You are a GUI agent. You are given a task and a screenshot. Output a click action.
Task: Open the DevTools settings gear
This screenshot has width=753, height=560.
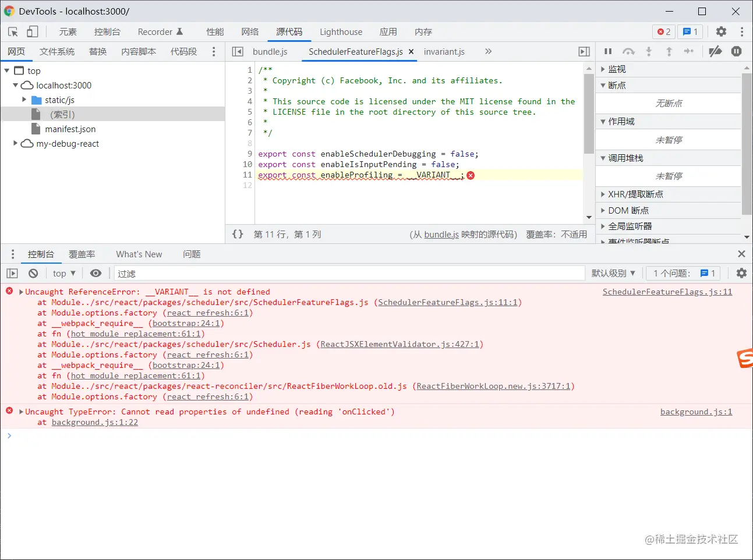click(721, 32)
